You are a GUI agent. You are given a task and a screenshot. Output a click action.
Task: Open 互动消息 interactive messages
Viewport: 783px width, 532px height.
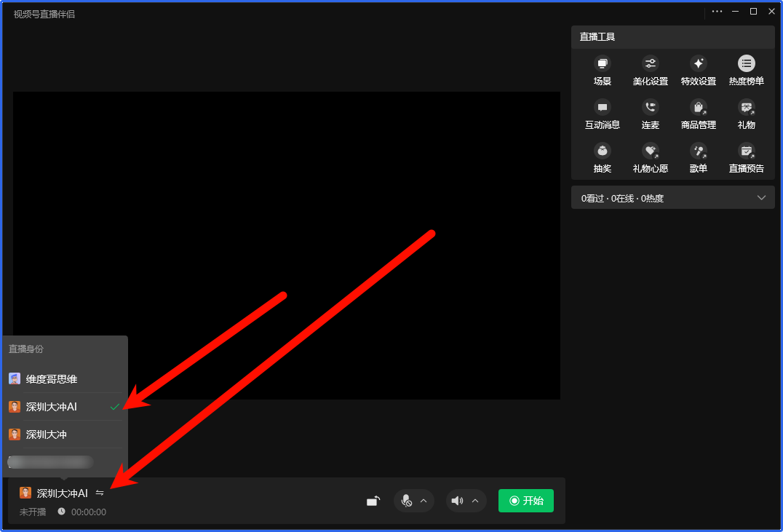click(602, 108)
